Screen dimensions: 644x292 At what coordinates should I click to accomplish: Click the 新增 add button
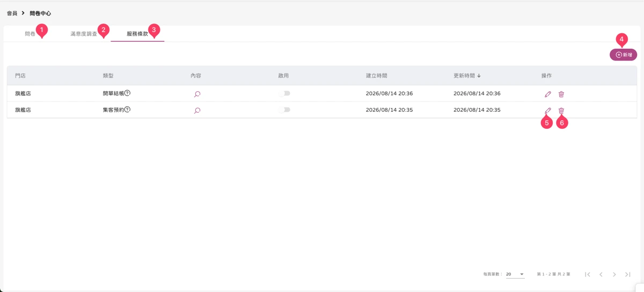[623, 55]
